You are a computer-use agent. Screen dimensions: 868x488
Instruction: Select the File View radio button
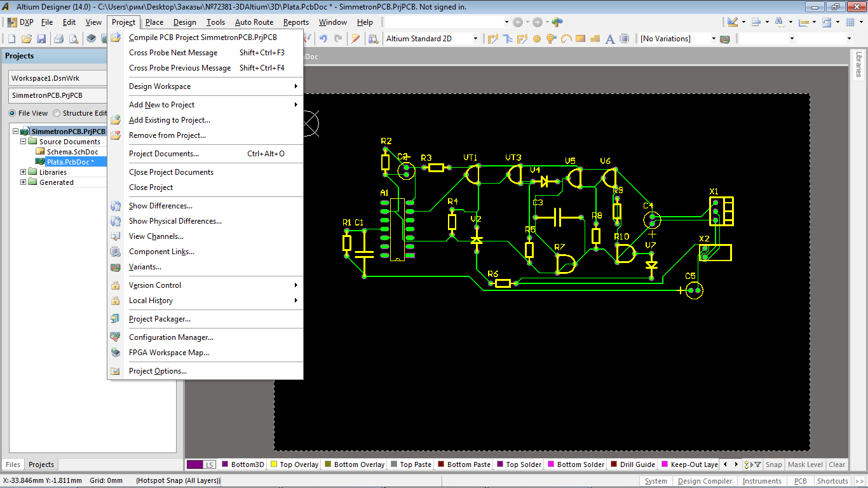(x=12, y=113)
